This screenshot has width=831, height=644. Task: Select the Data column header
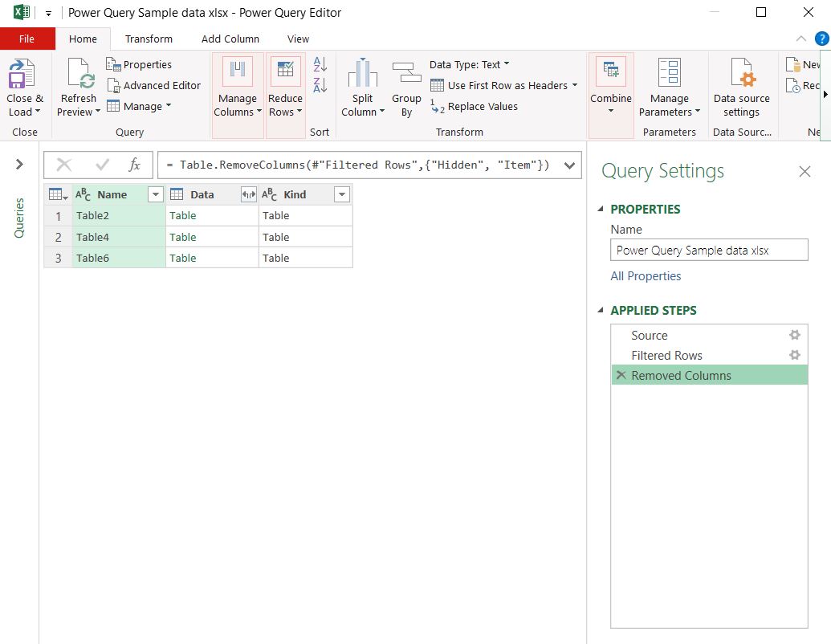(202, 194)
